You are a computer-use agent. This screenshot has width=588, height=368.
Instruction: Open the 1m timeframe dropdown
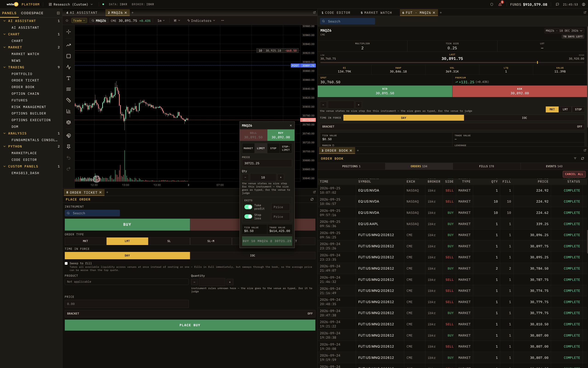(x=161, y=21)
